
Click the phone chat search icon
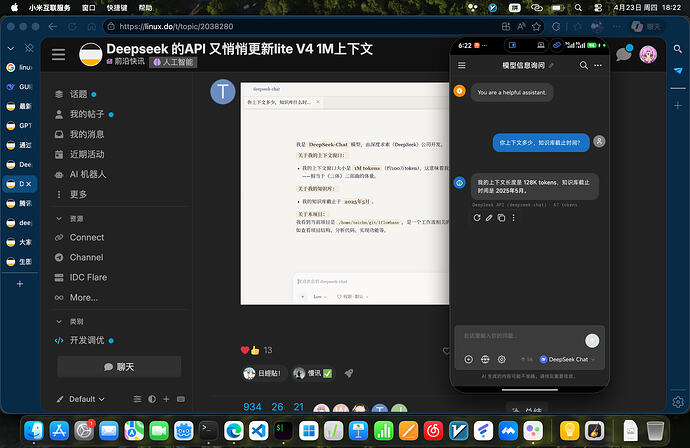[584, 65]
